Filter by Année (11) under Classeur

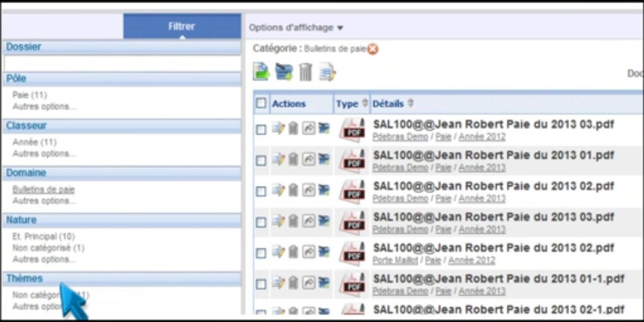[x=34, y=142]
